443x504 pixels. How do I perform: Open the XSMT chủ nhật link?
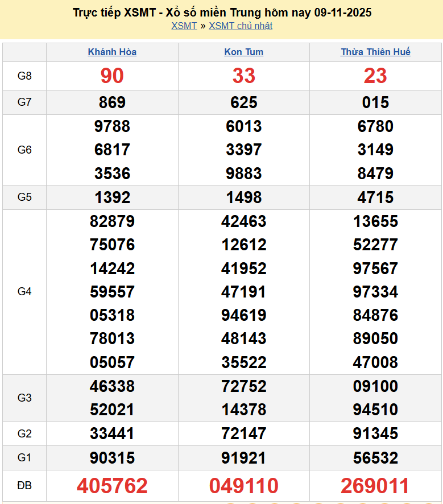241,26
